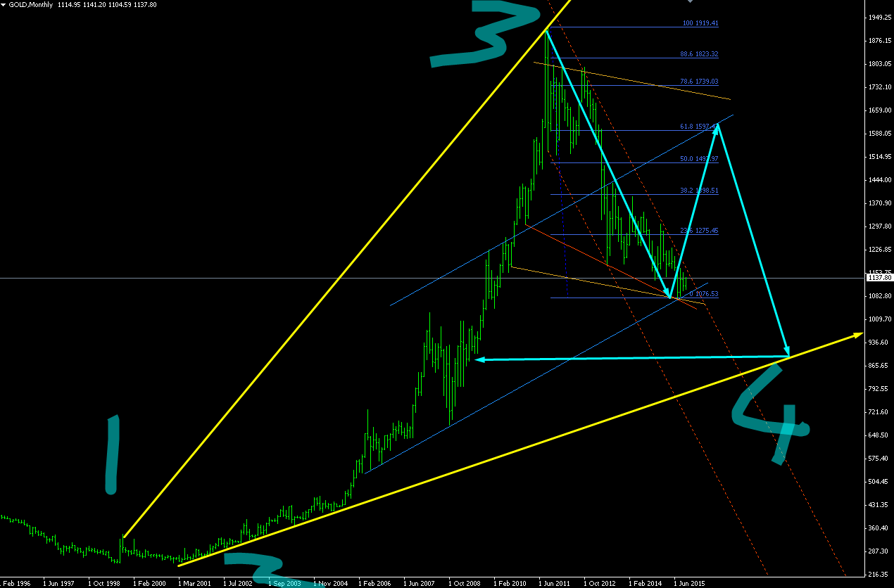Click the date label 1 Oct 1998
894x588 pixels.
(x=103, y=583)
